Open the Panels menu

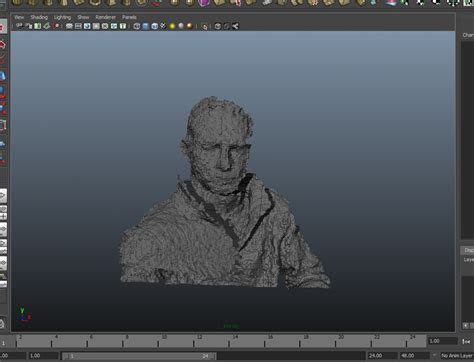pos(129,17)
